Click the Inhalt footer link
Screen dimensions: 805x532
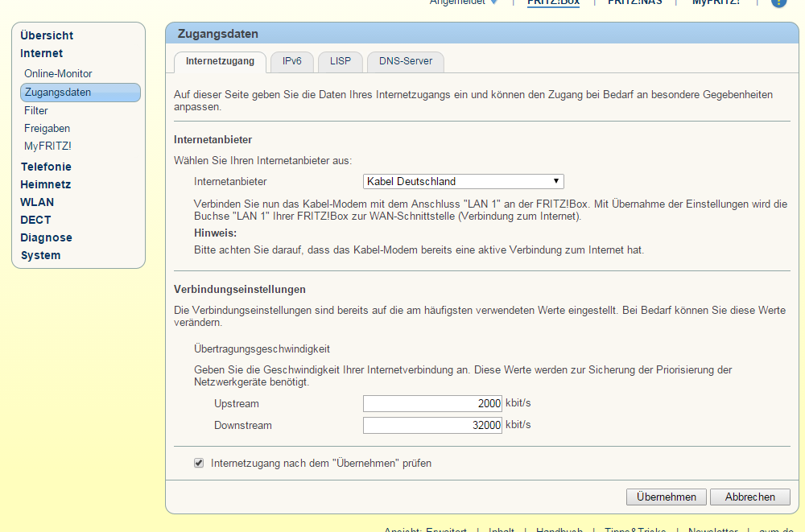[501, 529]
